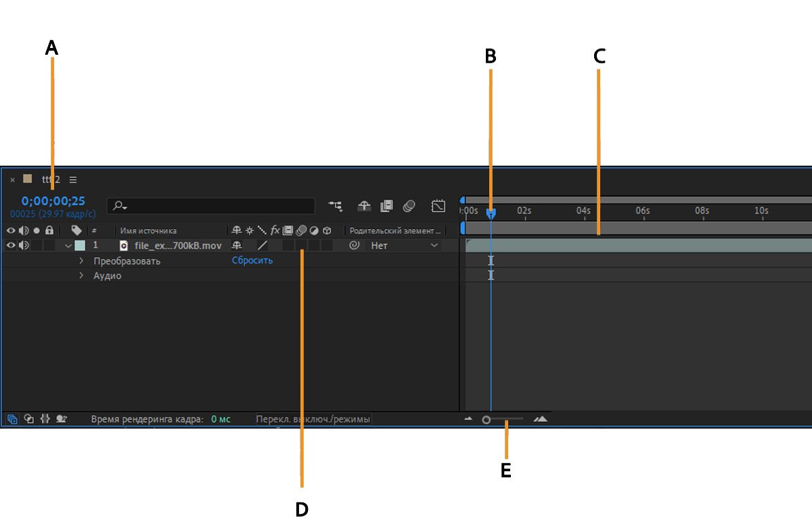Toggle 3D layer box on layer 1
This screenshot has width=812, height=524.
click(x=327, y=245)
